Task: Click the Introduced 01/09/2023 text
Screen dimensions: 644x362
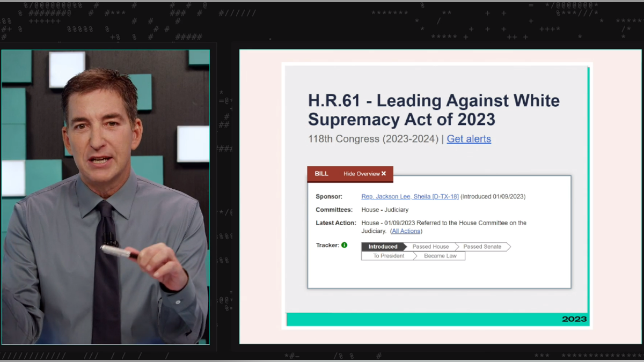Action: (493, 197)
